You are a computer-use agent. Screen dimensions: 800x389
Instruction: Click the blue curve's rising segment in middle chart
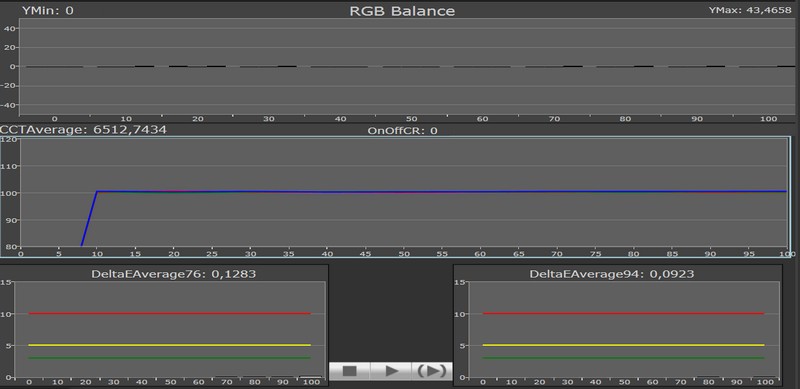pyautogui.click(x=89, y=218)
